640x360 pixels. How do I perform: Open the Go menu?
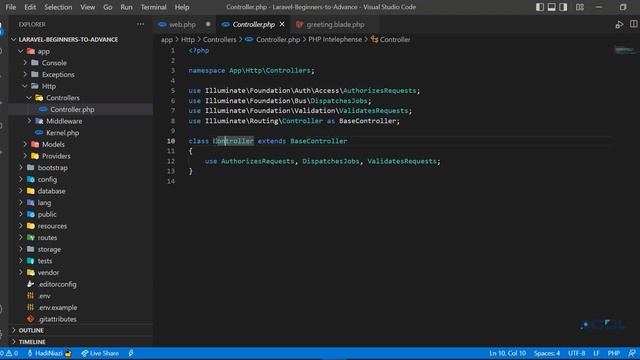point(107,7)
